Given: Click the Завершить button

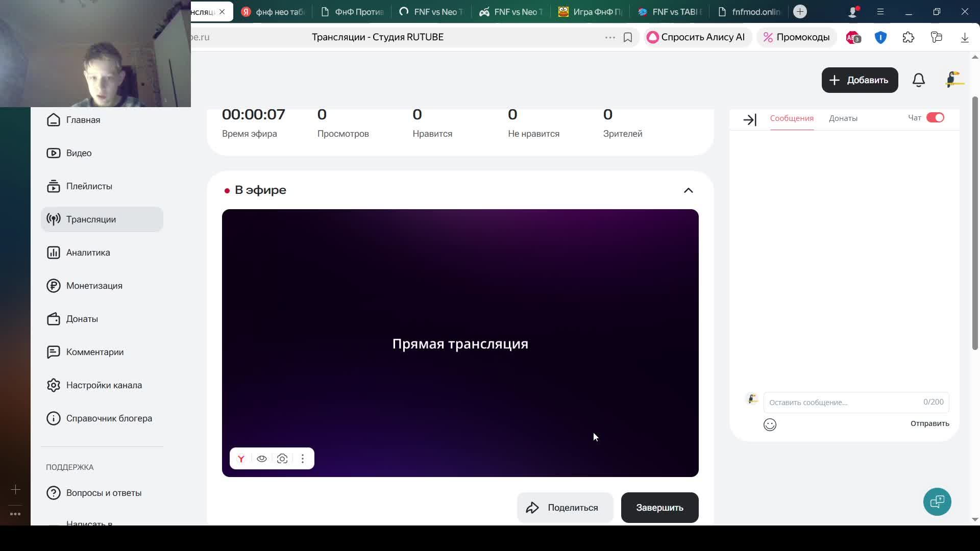Looking at the screenshot, I should 659,508.
